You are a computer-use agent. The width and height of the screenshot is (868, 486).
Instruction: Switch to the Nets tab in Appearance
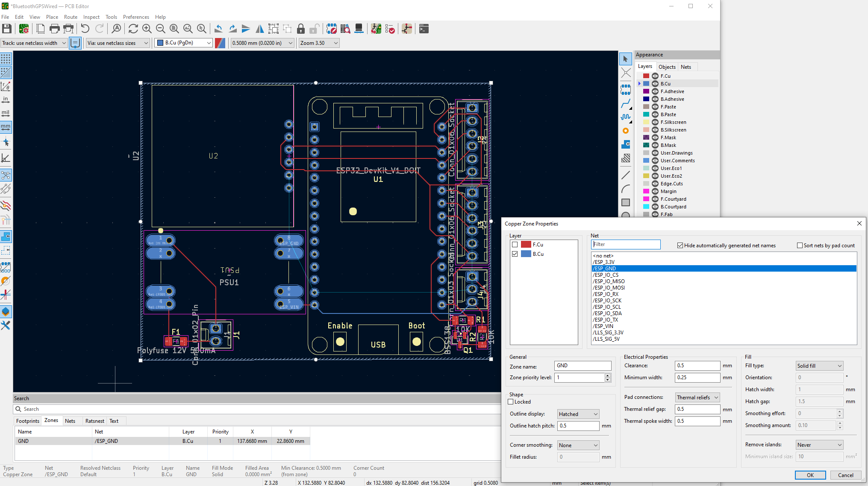click(x=686, y=67)
